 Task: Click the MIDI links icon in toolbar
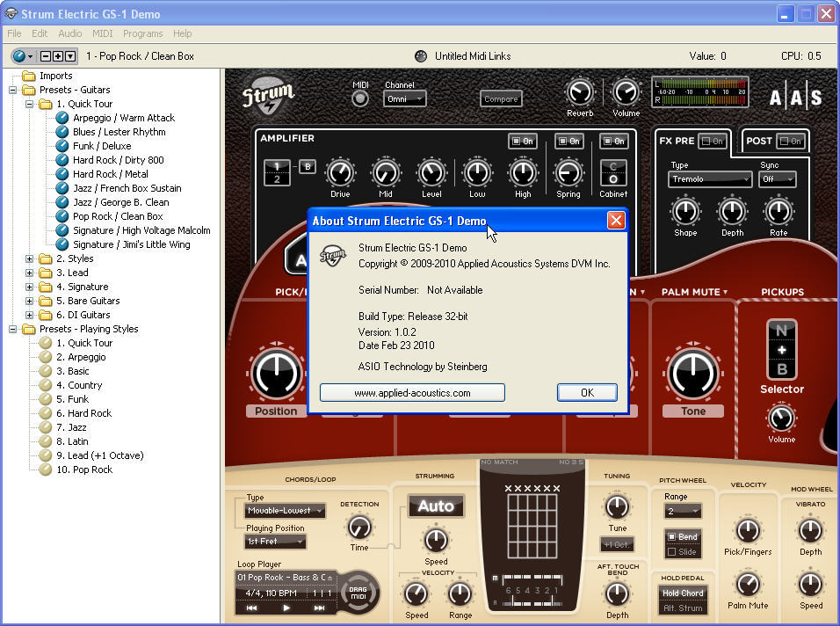pos(421,56)
